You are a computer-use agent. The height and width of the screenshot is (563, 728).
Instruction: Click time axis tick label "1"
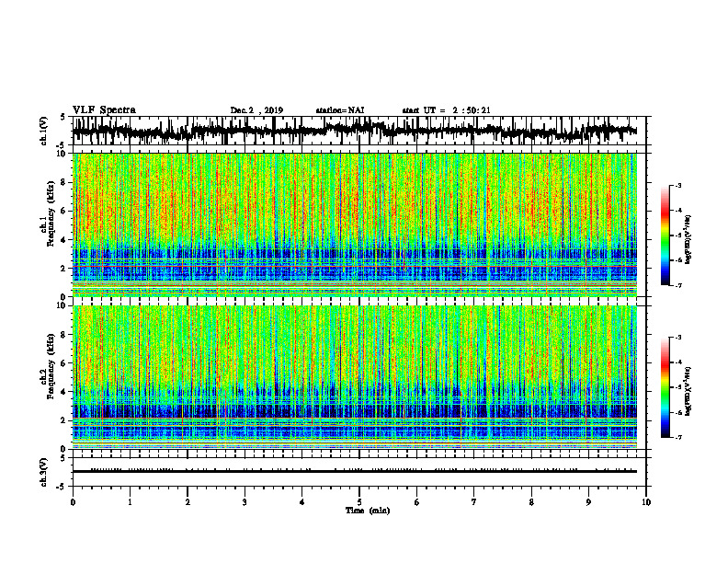point(130,502)
